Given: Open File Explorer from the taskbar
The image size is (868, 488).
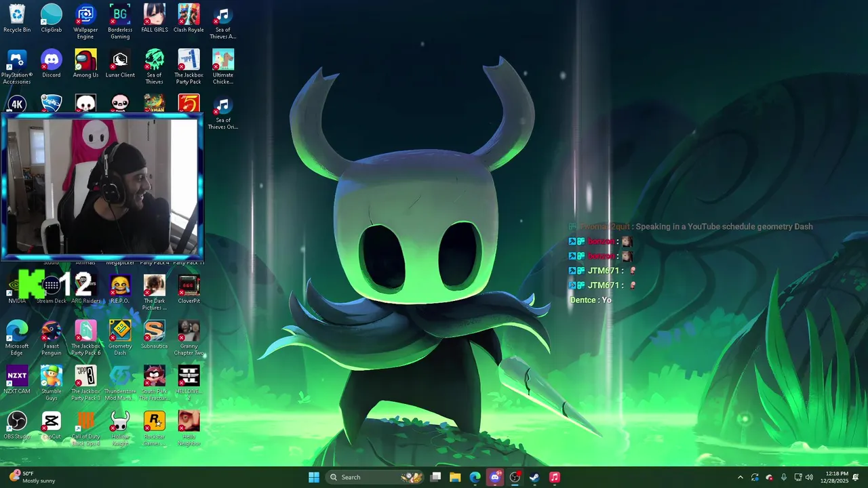Looking at the screenshot, I should click(455, 477).
